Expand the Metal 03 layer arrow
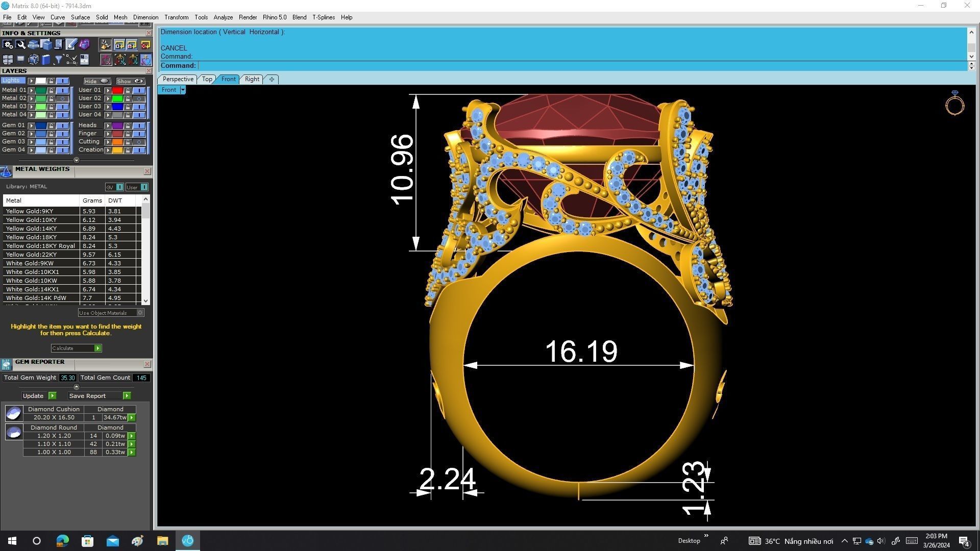980x551 pixels. point(31,107)
